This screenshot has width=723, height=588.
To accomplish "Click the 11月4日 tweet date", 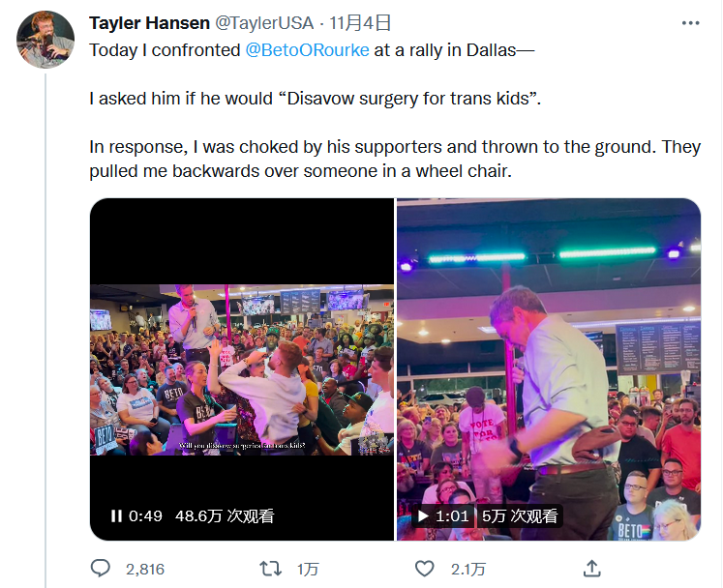I will tap(362, 23).
